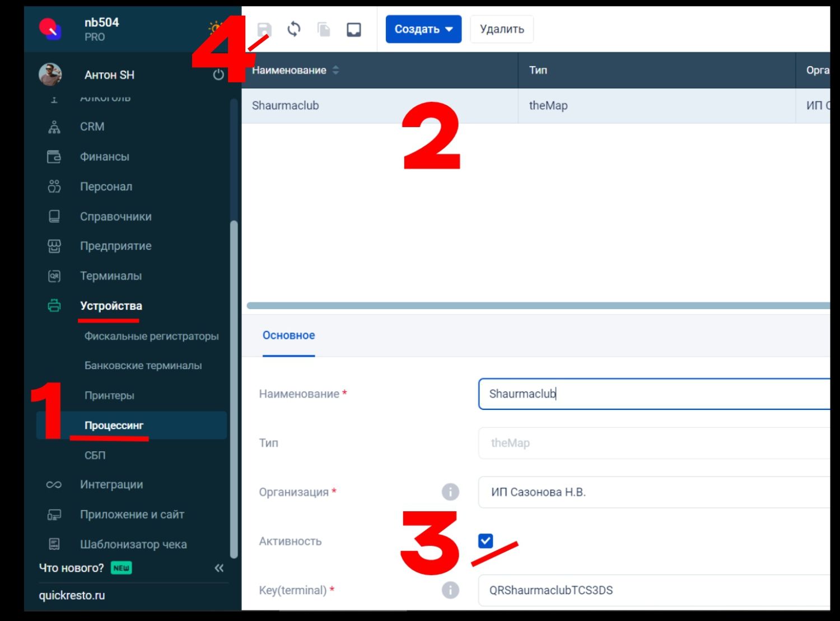Click the horizontal table scrollbar

(538, 306)
